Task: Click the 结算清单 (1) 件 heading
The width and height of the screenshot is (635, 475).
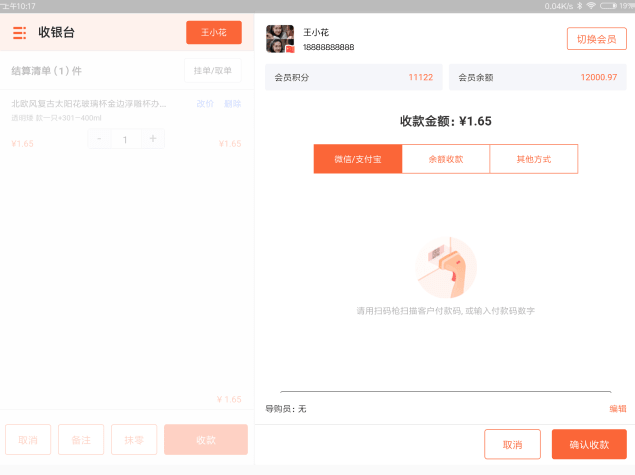Action: coord(47,71)
